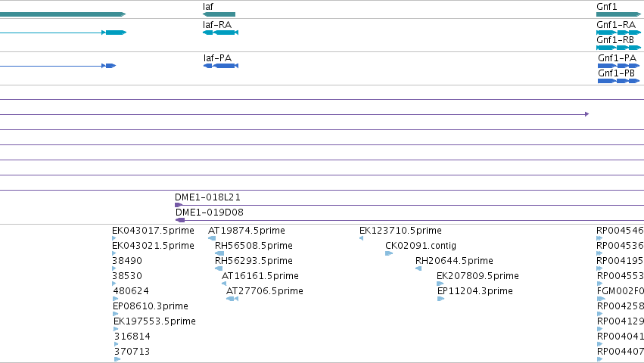The image size is (644, 363).
Task: Select the Iaf-PA protein glyph
Action: point(221,66)
